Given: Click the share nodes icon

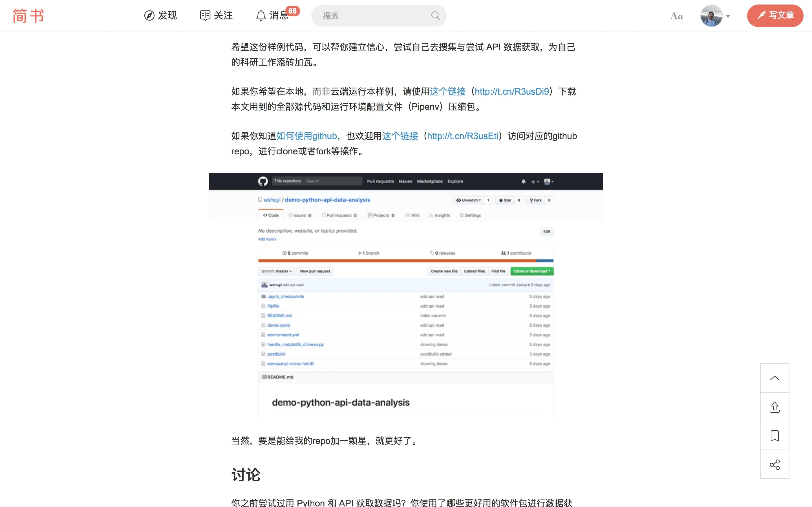Looking at the screenshot, I should click(x=775, y=464).
